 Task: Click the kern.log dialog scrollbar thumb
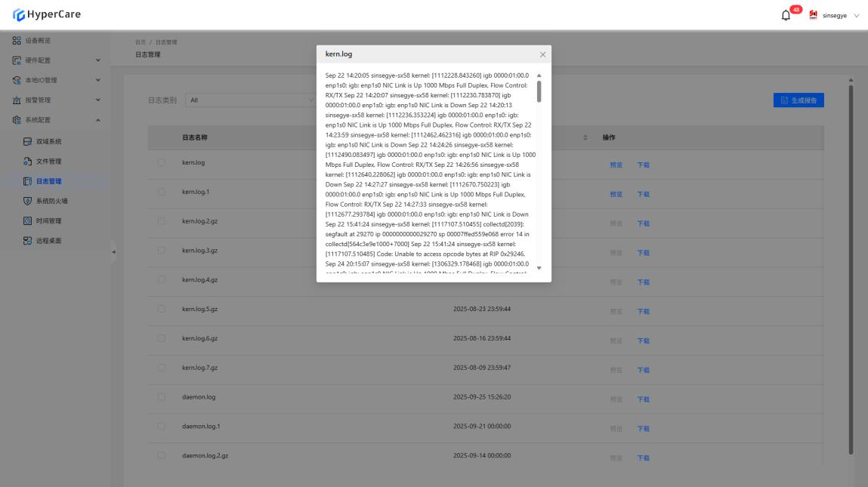[539, 91]
